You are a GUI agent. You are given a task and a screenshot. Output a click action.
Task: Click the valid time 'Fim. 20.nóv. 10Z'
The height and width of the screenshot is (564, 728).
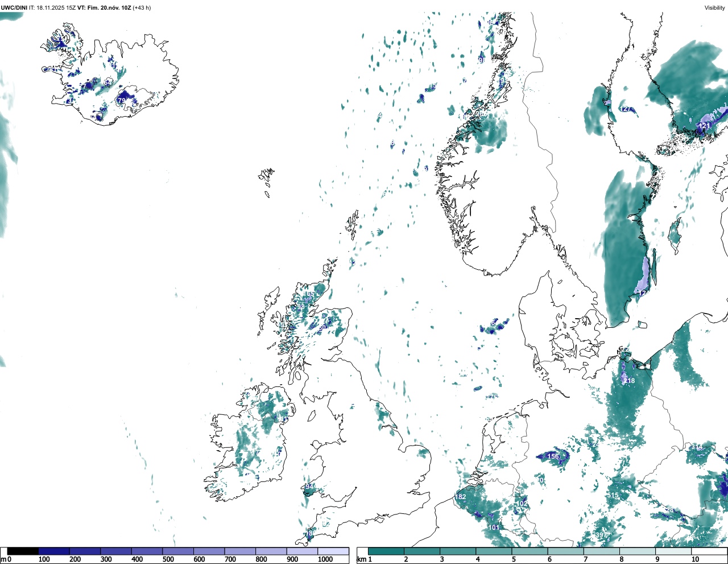coord(110,8)
